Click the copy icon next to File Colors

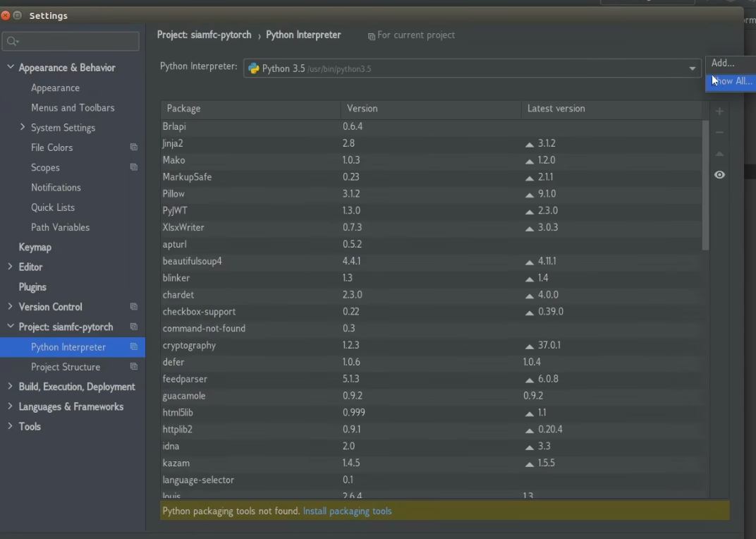[x=134, y=147]
